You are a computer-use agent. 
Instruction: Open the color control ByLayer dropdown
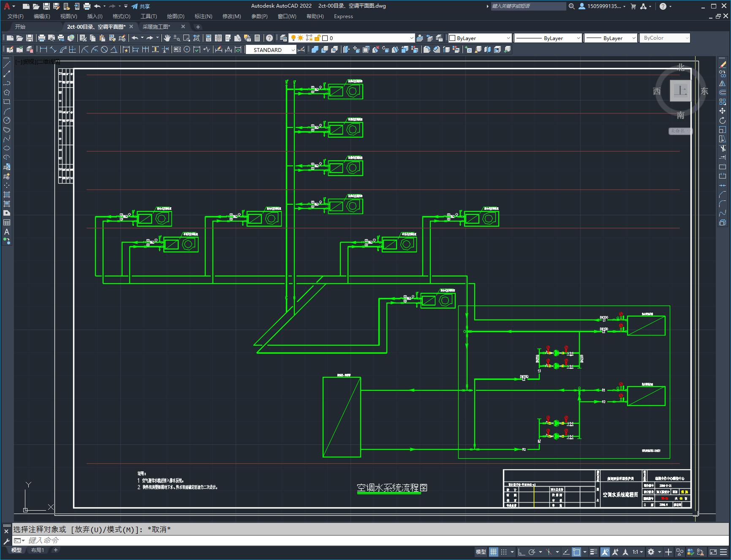point(480,38)
